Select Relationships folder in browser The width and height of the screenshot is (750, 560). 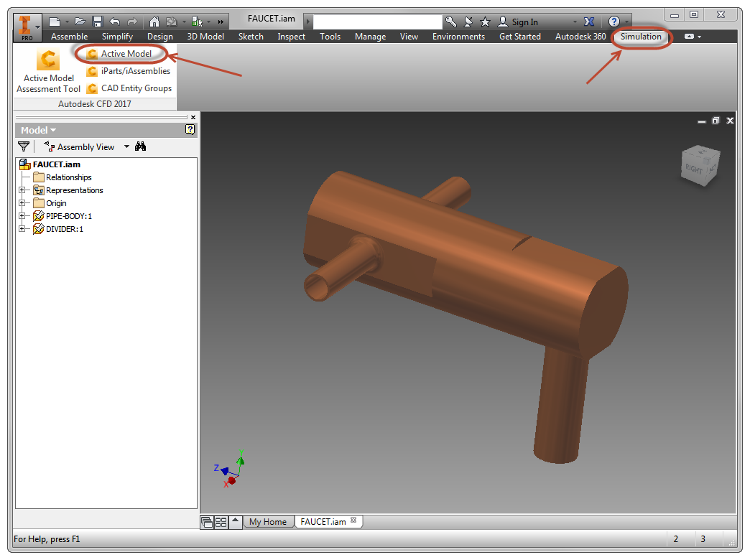(x=62, y=177)
